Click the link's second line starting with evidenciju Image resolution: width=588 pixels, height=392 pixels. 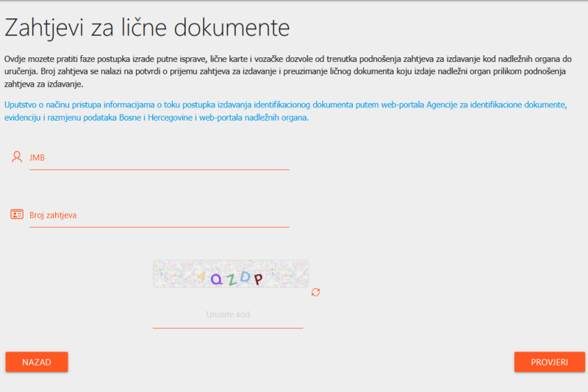(x=156, y=118)
